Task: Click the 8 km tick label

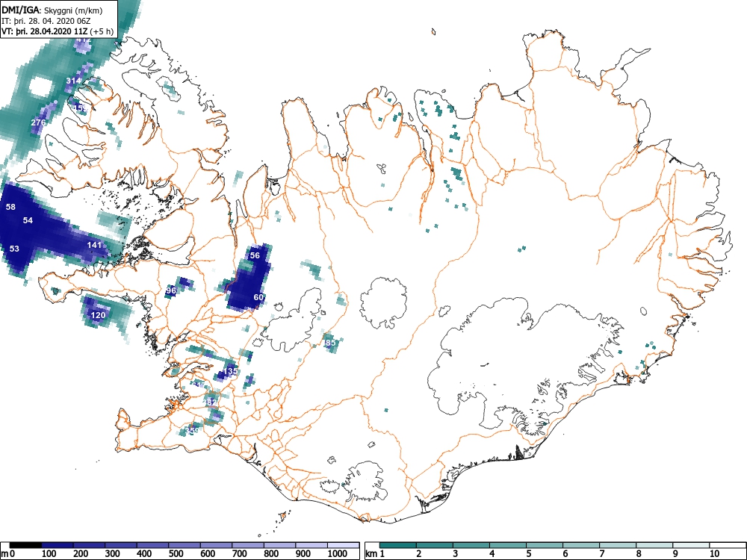Action: [x=639, y=554]
